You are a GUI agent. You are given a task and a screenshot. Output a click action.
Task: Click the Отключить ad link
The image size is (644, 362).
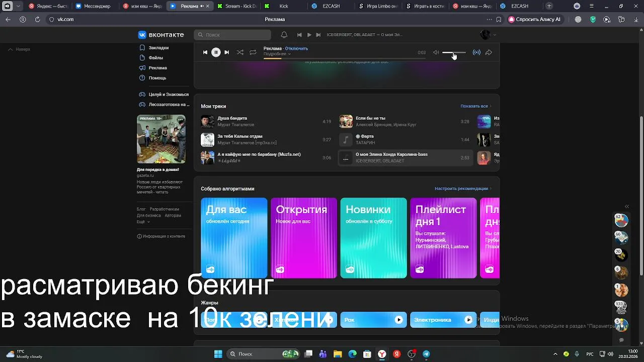point(296,48)
